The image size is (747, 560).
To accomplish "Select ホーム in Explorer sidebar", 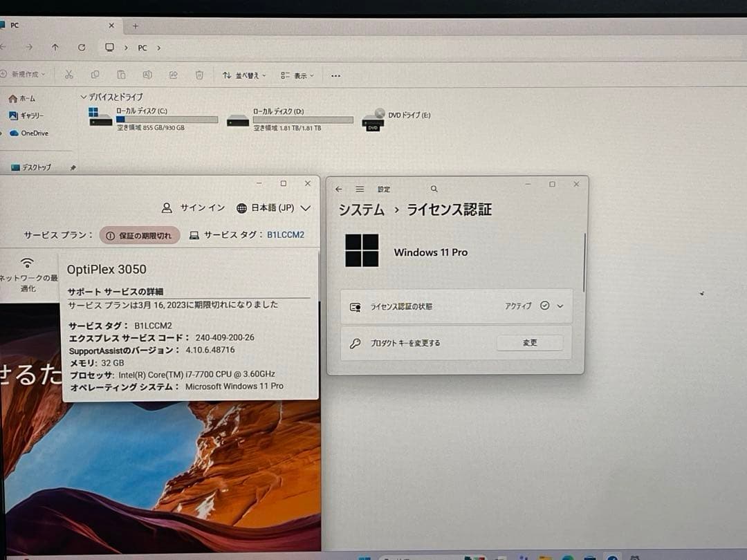I will (x=22, y=99).
